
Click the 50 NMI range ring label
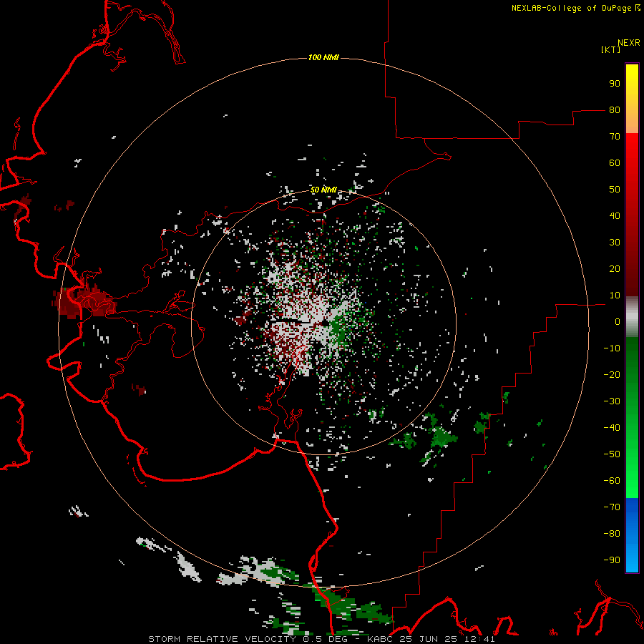(323, 190)
